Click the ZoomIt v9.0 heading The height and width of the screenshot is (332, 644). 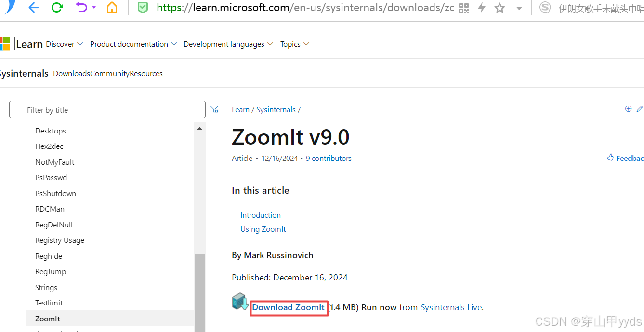point(290,137)
